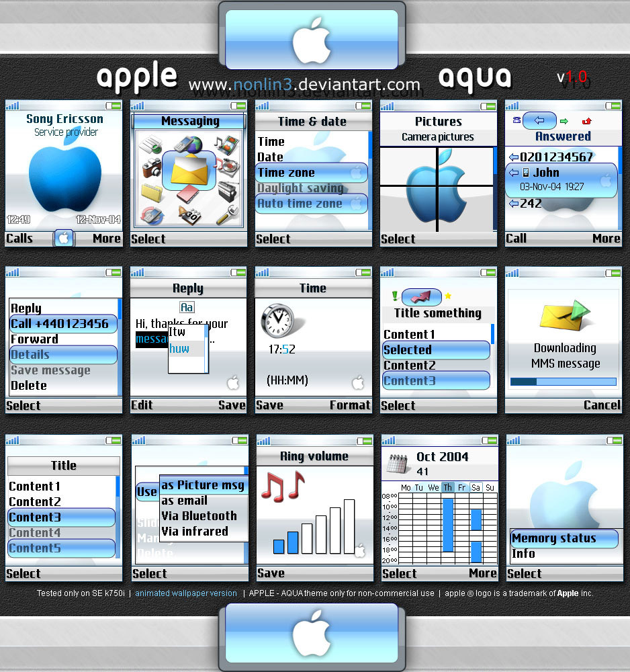Choose 'Call +440123456' in the options menu
The image size is (630, 672).
(63, 324)
